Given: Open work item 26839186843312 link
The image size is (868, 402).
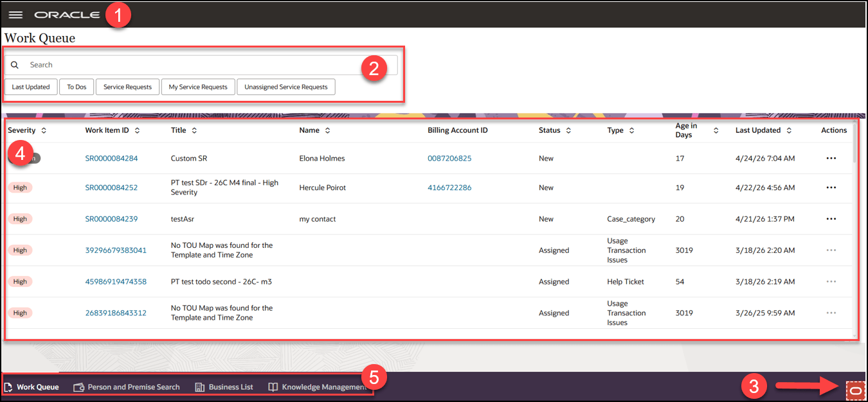Looking at the screenshot, I should click(x=116, y=313).
